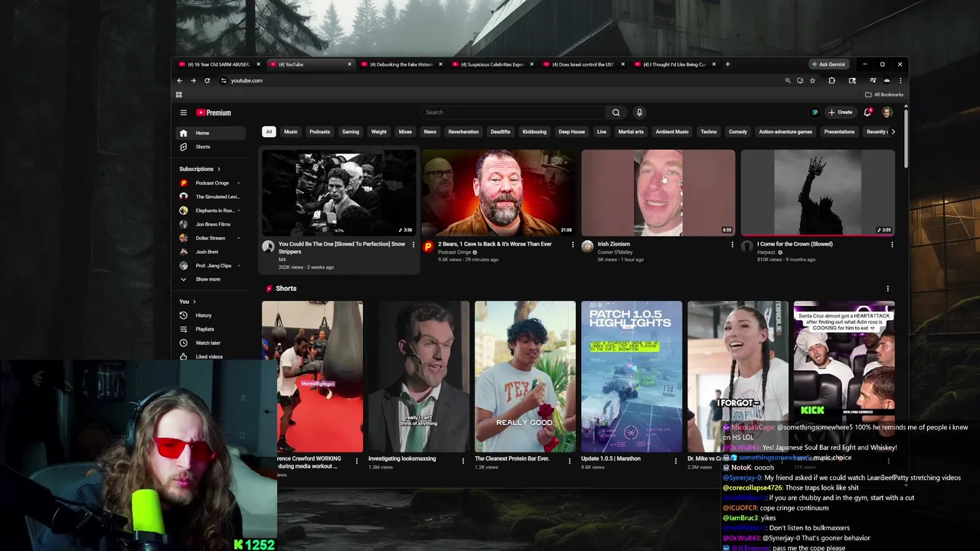
Task: Select the Techno filter chip
Action: click(709, 132)
